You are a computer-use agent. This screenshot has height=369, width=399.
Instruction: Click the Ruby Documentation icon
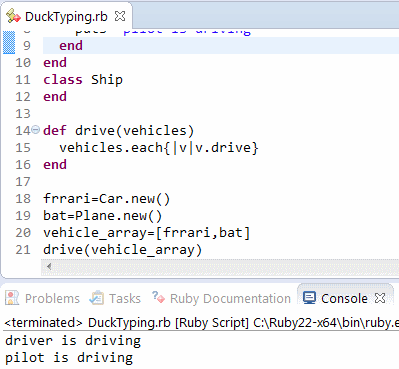point(158,297)
